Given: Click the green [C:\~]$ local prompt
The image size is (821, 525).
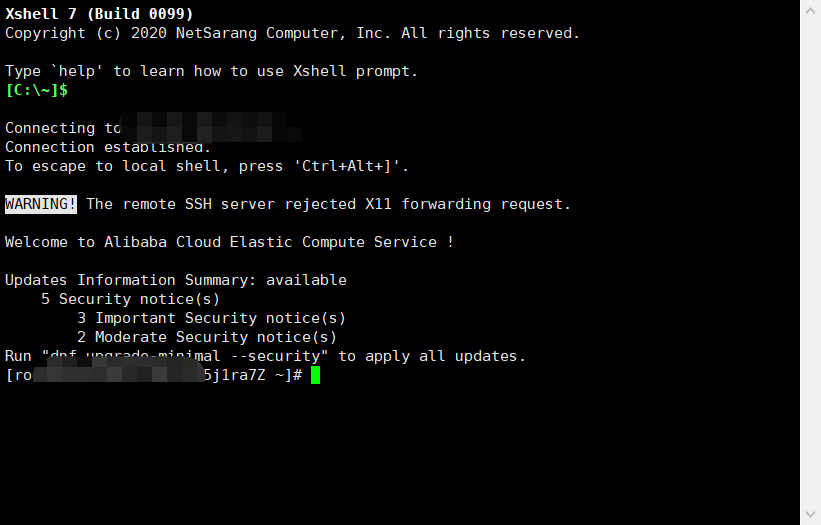Looking at the screenshot, I should pos(36,90).
